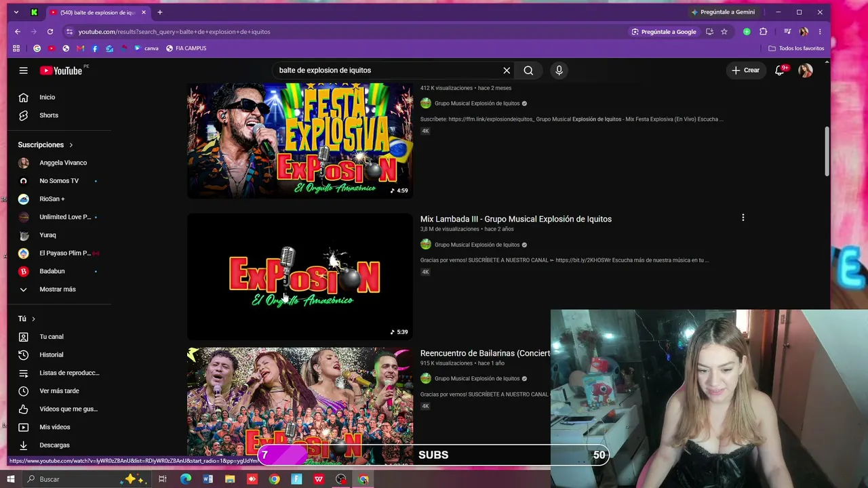Open the Pregúntale a Gemini button
Viewport: 868px width, 488px height.
[x=723, y=12]
